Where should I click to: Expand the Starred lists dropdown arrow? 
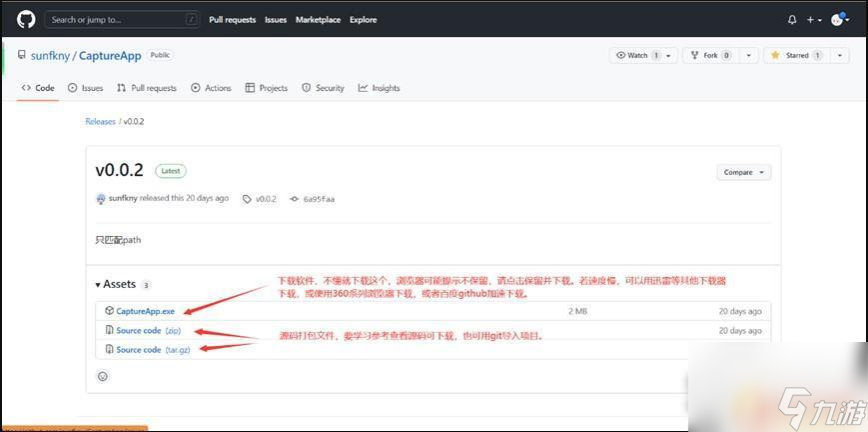coord(840,55)
